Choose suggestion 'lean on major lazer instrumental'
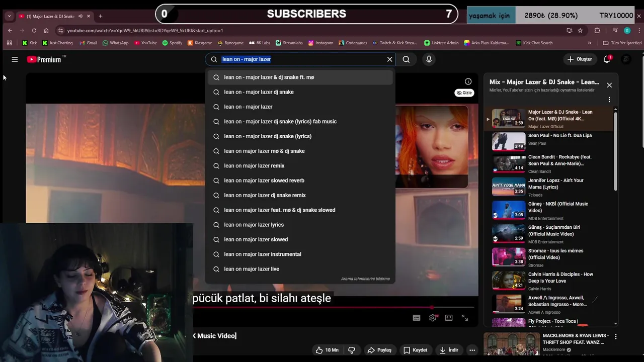The height and width of the screenshot is (362, 644). [300, 254]
